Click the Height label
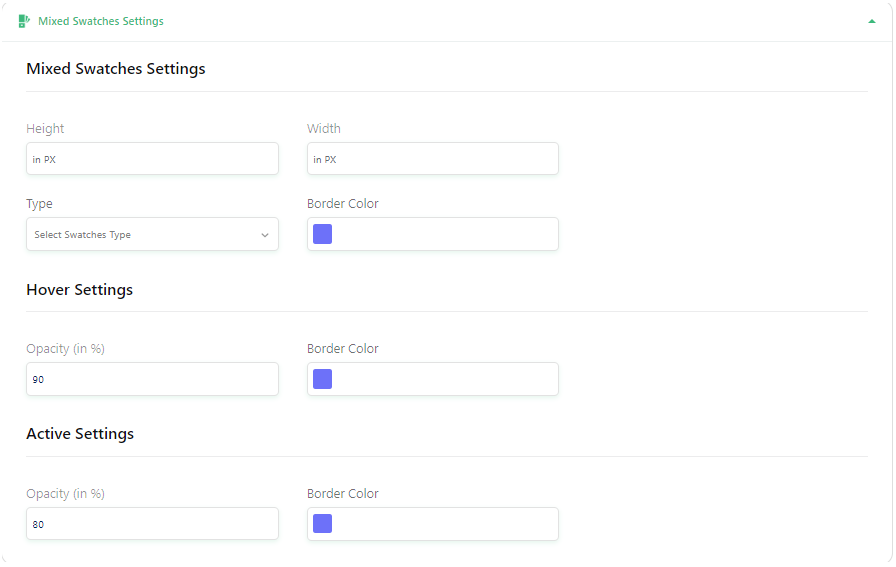The image size is (896, 567). [45, 129]
